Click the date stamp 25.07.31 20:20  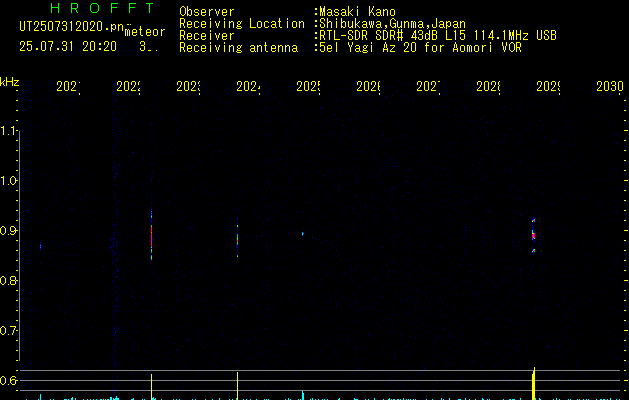pyautogui.click(x=68, y=47)
